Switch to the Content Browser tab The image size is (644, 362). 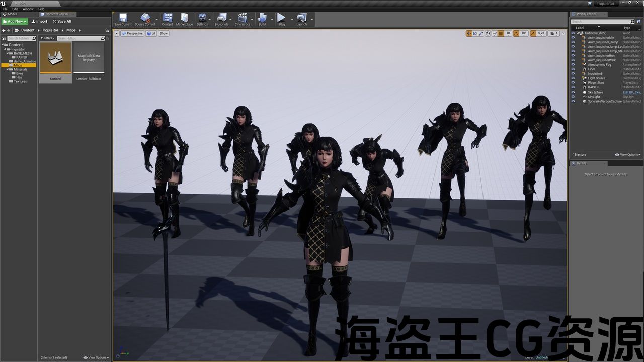(57, 14)
